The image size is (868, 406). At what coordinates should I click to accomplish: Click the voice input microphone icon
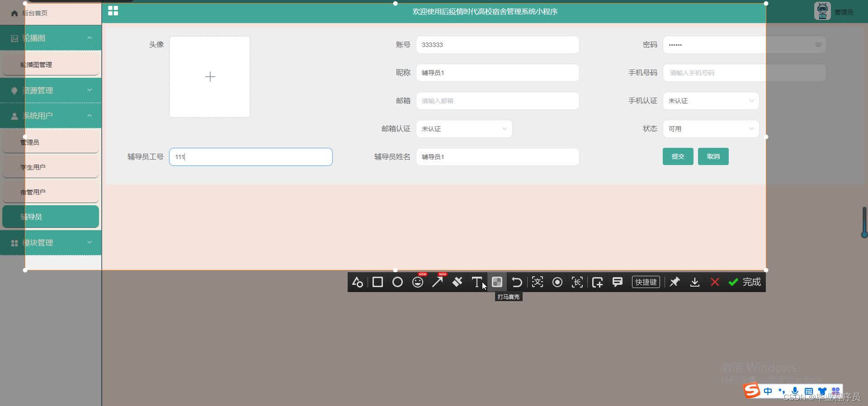[795, 391]
